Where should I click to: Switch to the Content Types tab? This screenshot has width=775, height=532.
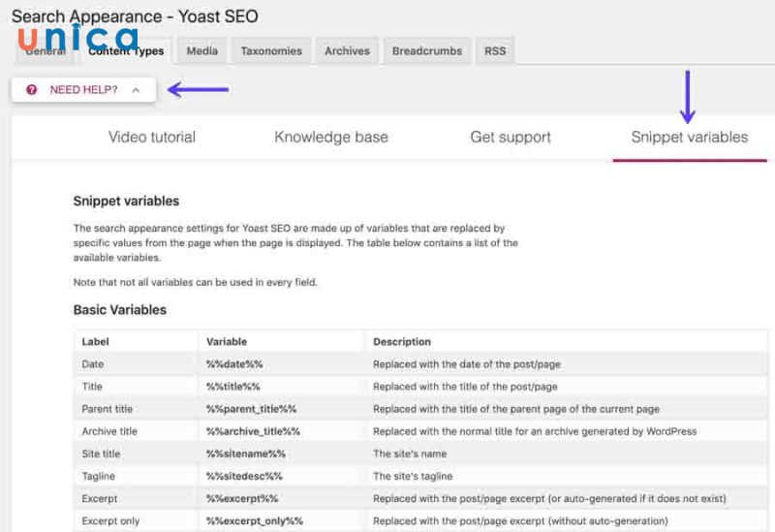pos(126,51)
